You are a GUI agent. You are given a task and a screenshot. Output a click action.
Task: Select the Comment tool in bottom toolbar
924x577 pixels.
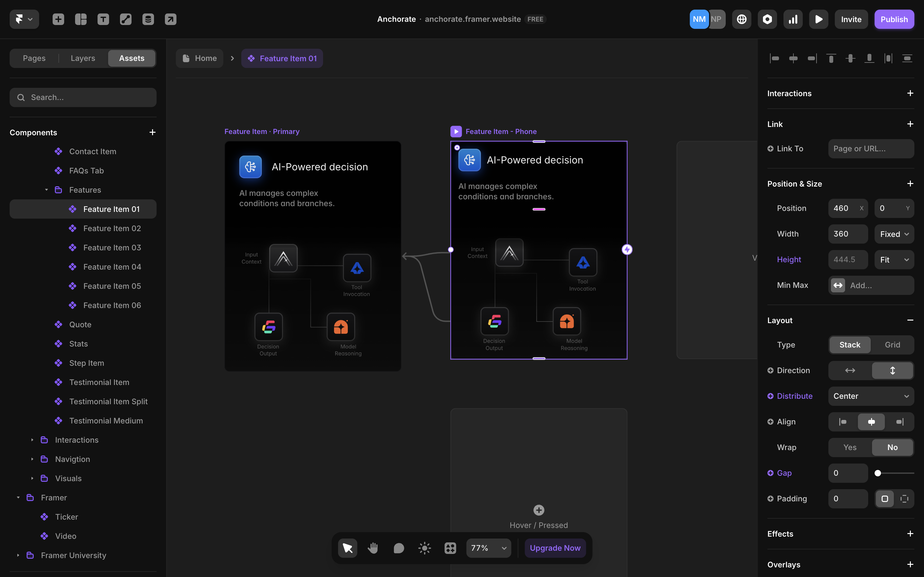pos(398,548)
